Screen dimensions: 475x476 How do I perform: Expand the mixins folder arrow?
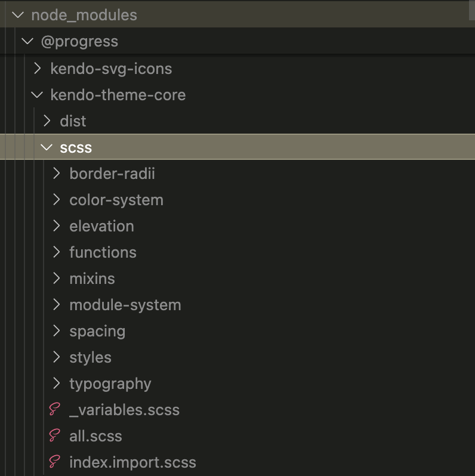(x=57, y=279)
